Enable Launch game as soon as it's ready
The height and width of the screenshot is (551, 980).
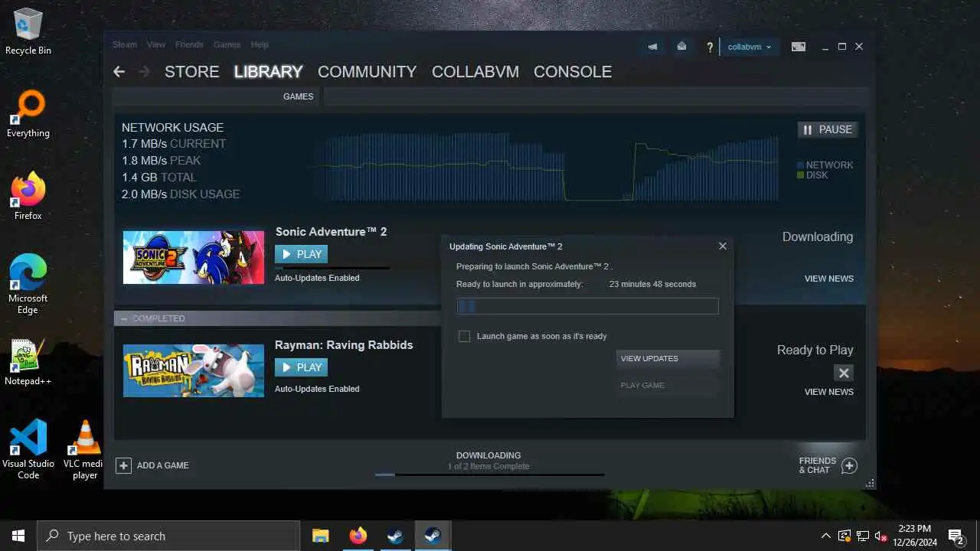464,336
